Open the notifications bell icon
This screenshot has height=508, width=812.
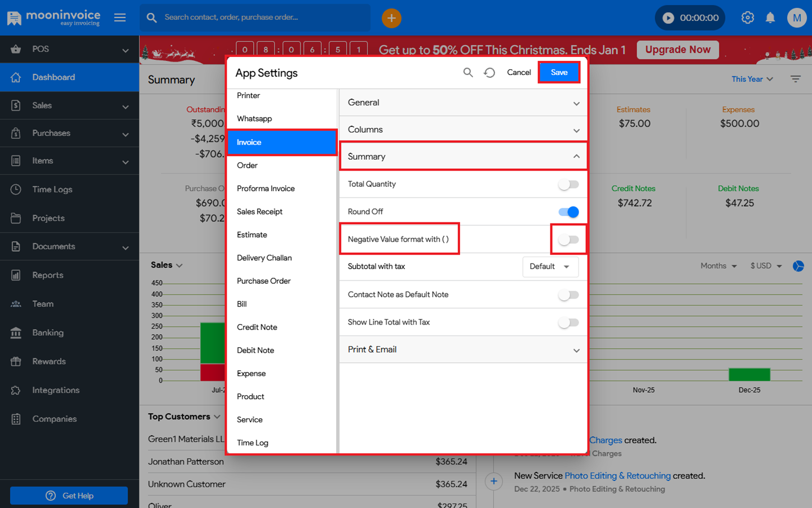click(x=770, y=18)
